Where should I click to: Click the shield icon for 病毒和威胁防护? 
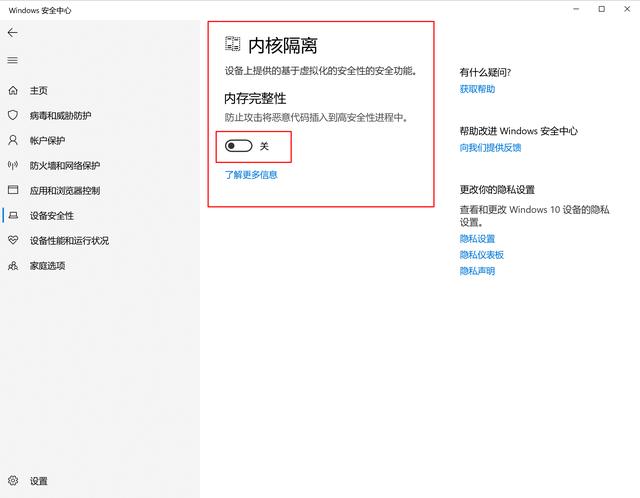[x=13, y=115]
